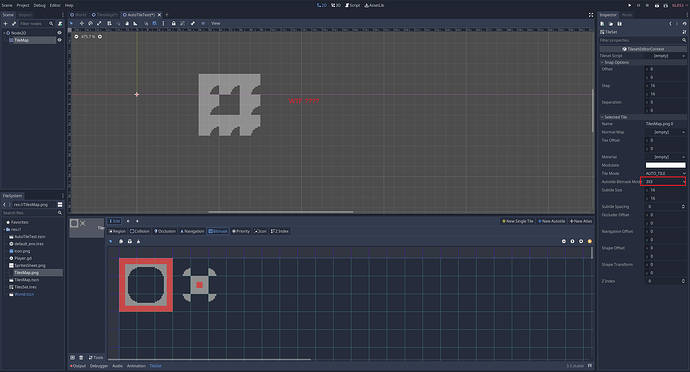Open the Scene menu
690x372 pixels.
coord(7,5)
